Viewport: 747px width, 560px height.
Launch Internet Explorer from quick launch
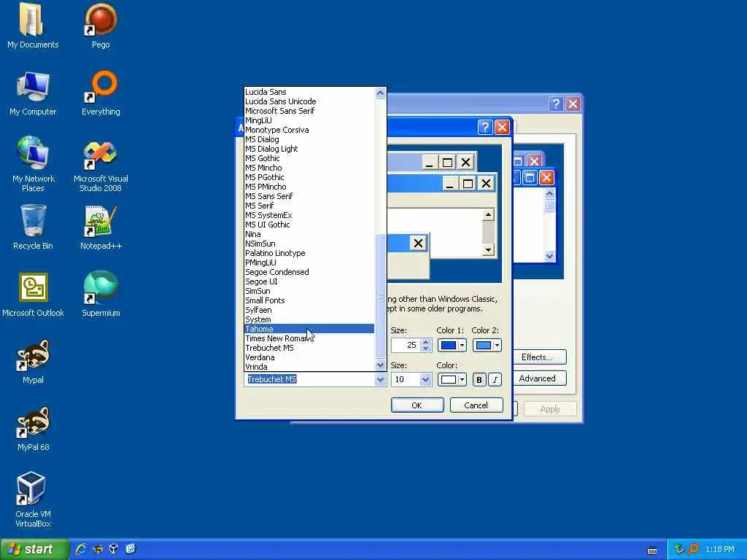(81, 549)
